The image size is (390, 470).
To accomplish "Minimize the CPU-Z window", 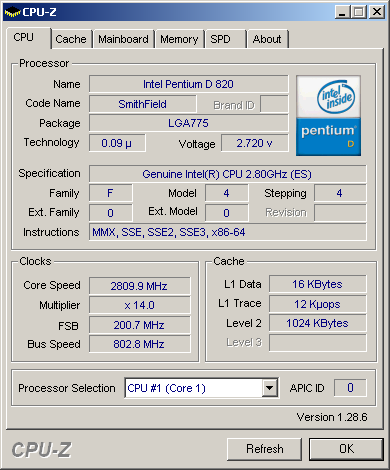I will [342, 12].
